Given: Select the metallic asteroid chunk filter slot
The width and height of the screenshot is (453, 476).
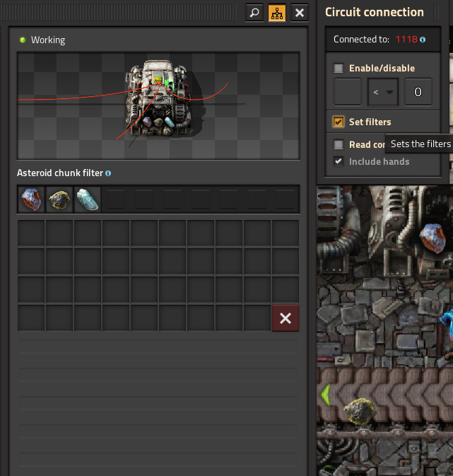Looking at the screenshot, I should click(31, 199).
